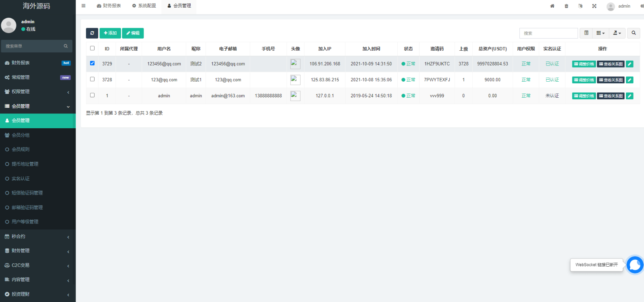Toggle fullscreen using the expand icon
This screenshot has width=644, height=302.
(x=594, y=6)
